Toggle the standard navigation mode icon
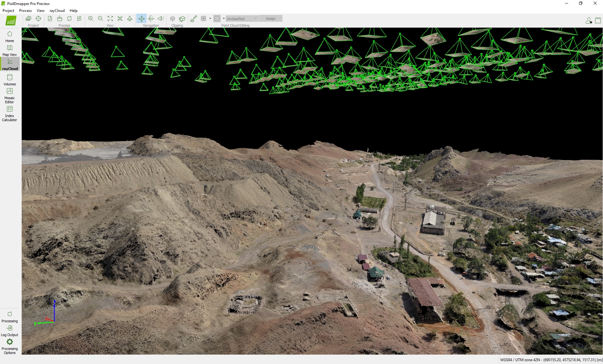603x364 pixels. click(x=141, y=19)
